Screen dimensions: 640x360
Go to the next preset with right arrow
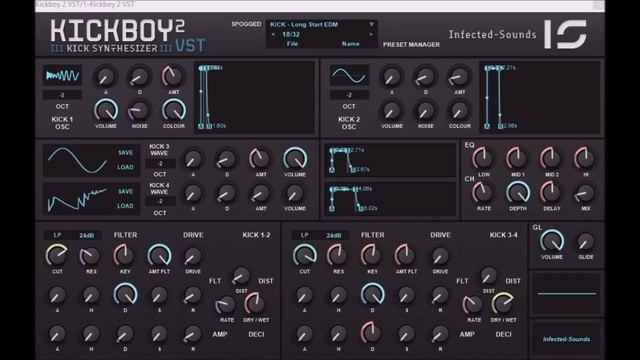click(371, 35)
